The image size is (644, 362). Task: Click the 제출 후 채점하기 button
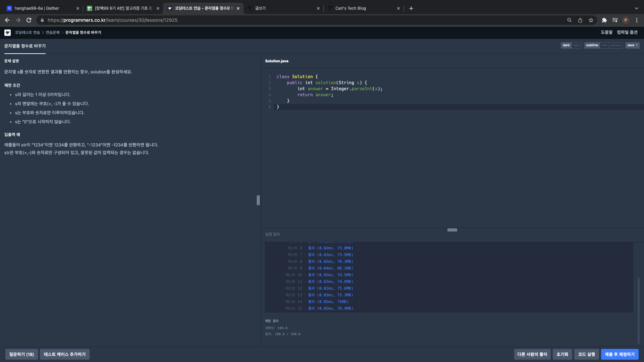tap(620, 354)
